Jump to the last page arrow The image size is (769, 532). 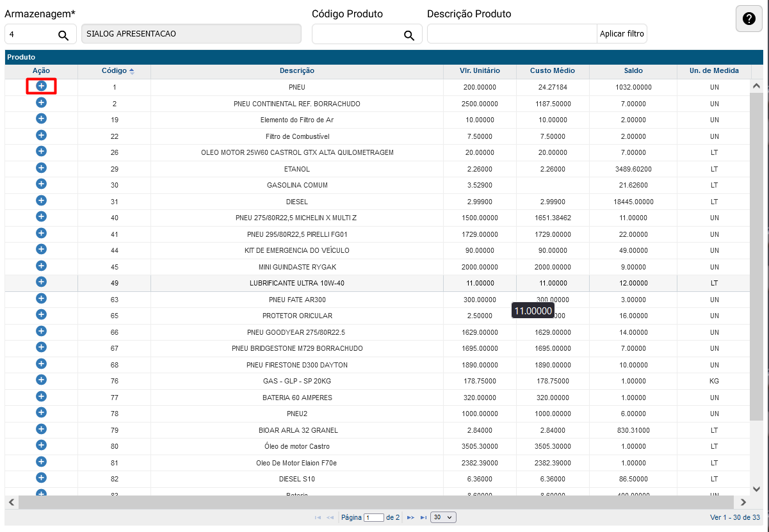click(x=423, y=517)
